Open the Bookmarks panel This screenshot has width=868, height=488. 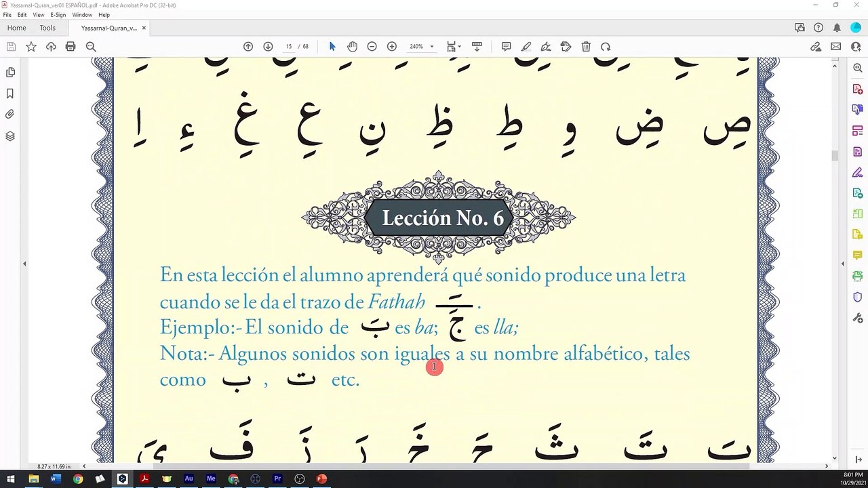[x=10, y=94]
